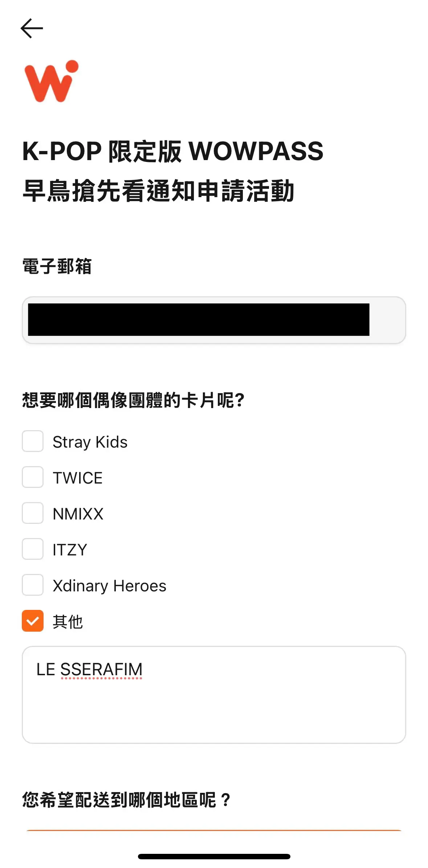Tap the 其他 option label

click(68, 622)
